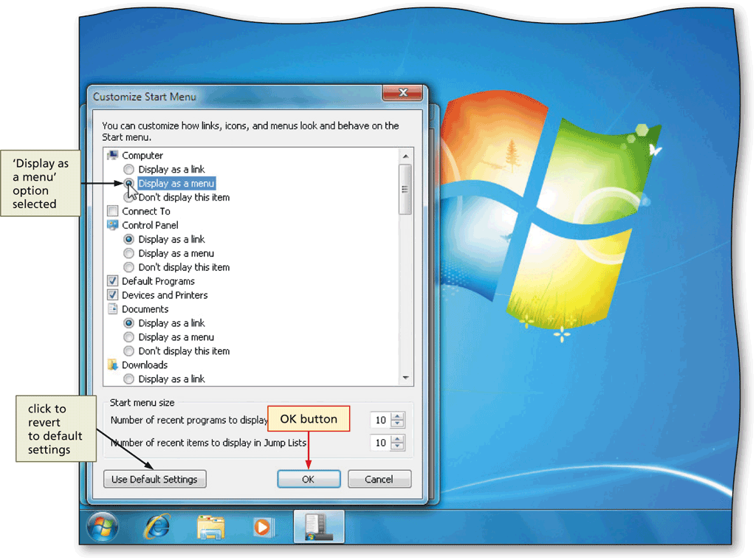Click the Control Panel icon in the list
756x560 pixels.
click(x=112, y=225)
